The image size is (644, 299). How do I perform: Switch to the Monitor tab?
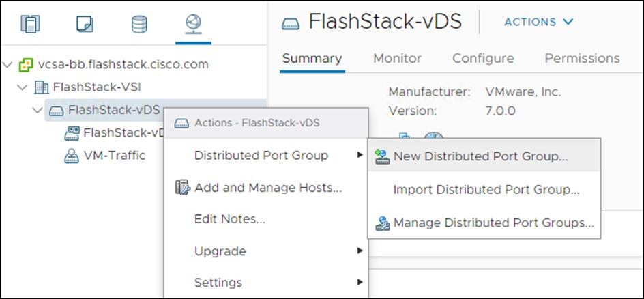click(397, 58)
